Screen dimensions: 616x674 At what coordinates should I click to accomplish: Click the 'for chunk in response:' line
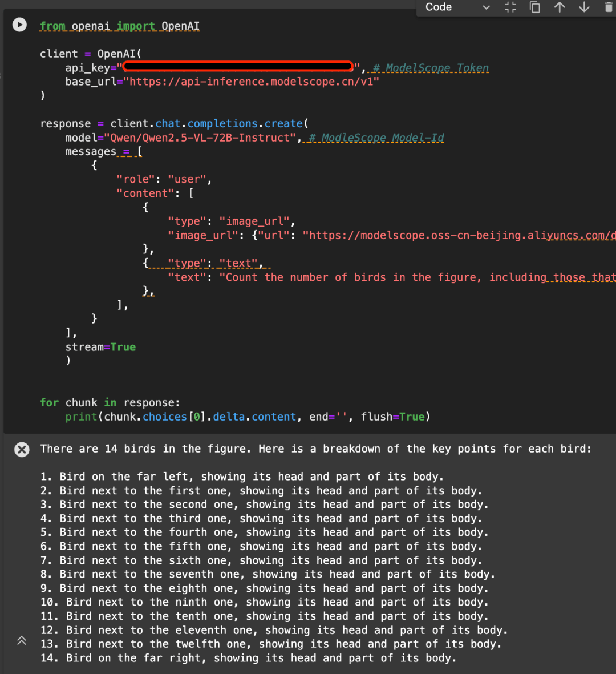click(x=110, y=403)
